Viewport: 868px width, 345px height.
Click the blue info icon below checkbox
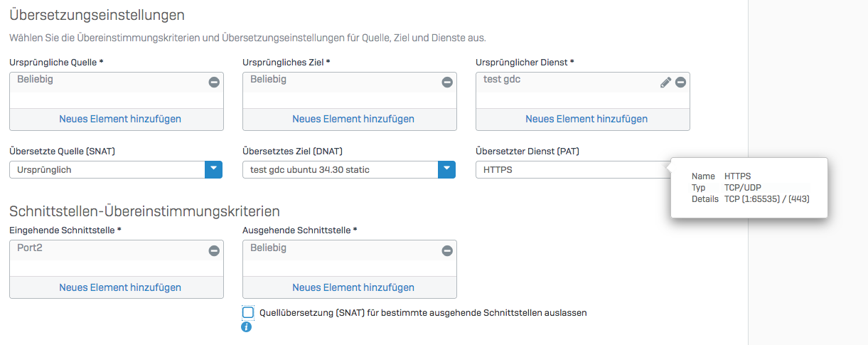point(247,327)
